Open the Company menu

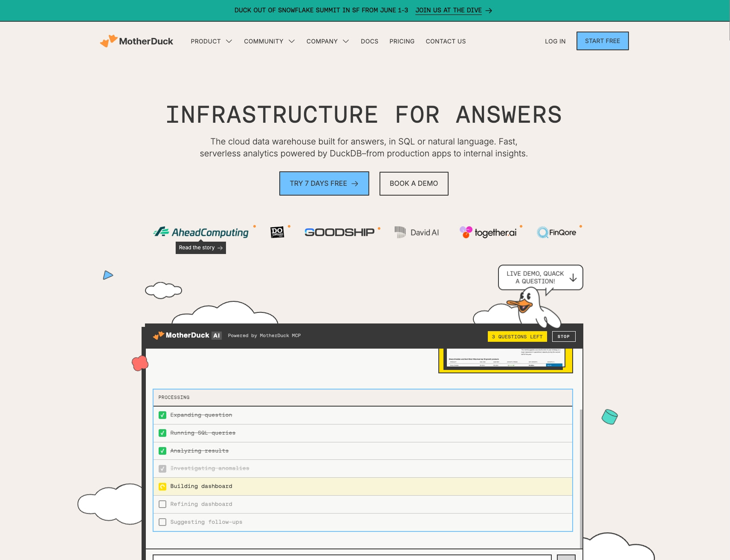[327, 41]
